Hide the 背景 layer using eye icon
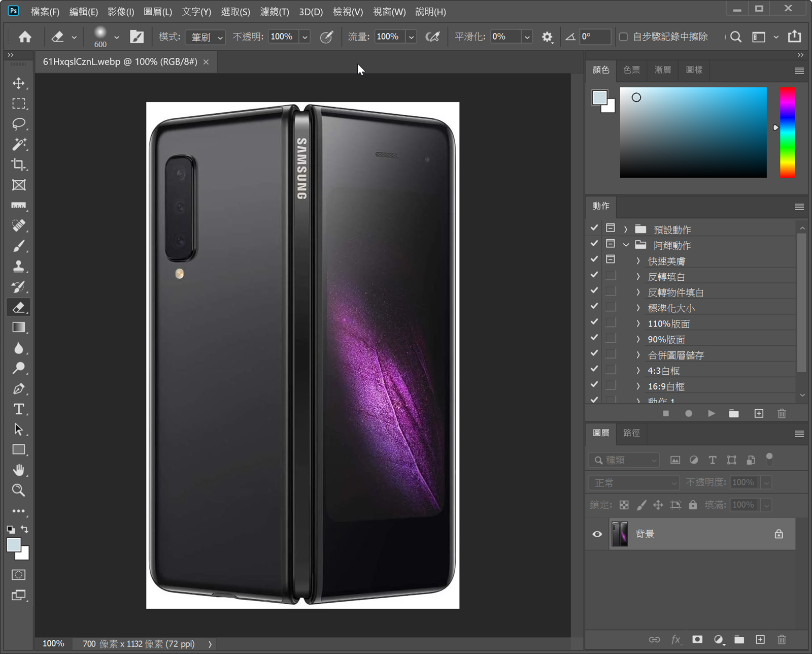Screen dimensions: 812x654 (x=597, y=534)
